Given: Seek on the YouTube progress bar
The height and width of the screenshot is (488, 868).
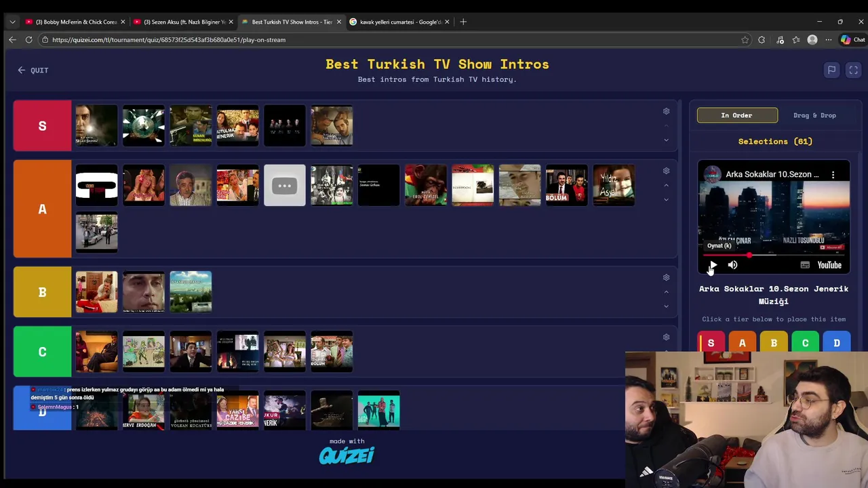Looking at the screenshot, I should pyautogui.click(x=774, y=256).
